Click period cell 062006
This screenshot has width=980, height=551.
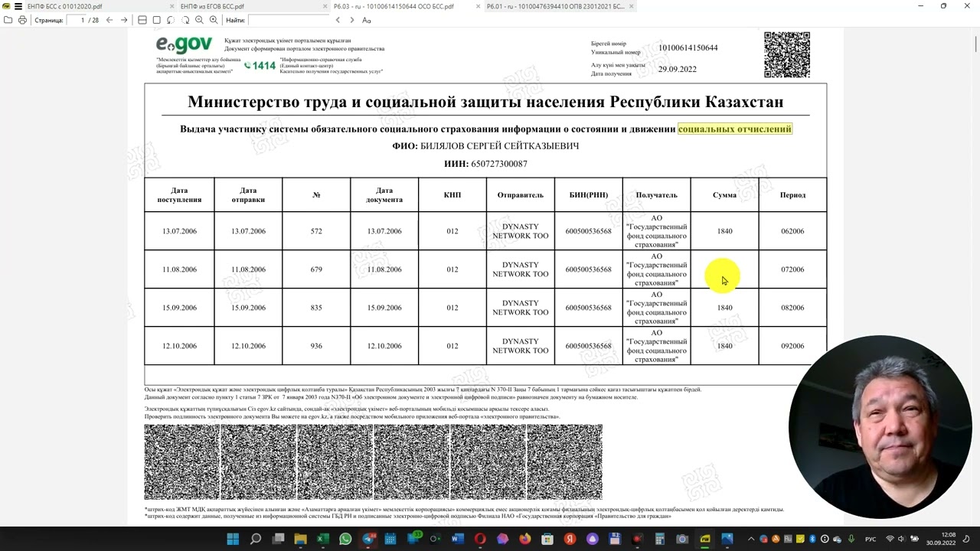(792, 231)
